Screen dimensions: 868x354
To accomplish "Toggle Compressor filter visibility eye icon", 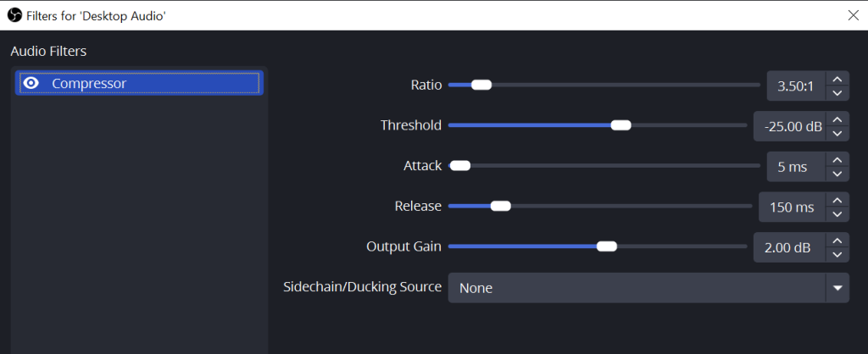I will (x=31, y=84).
